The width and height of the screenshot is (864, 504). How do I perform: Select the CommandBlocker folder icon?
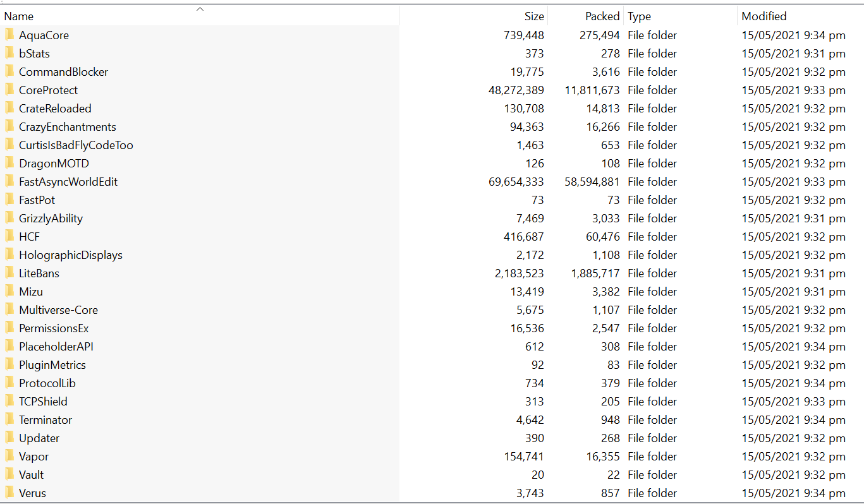tap(9, 71)
